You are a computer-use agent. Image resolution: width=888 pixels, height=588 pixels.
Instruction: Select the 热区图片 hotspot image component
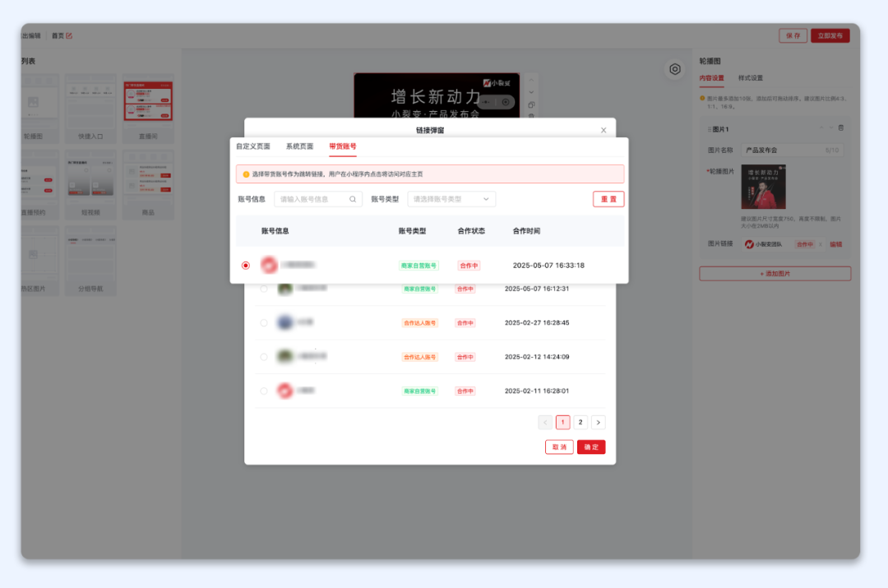point(39,261)
